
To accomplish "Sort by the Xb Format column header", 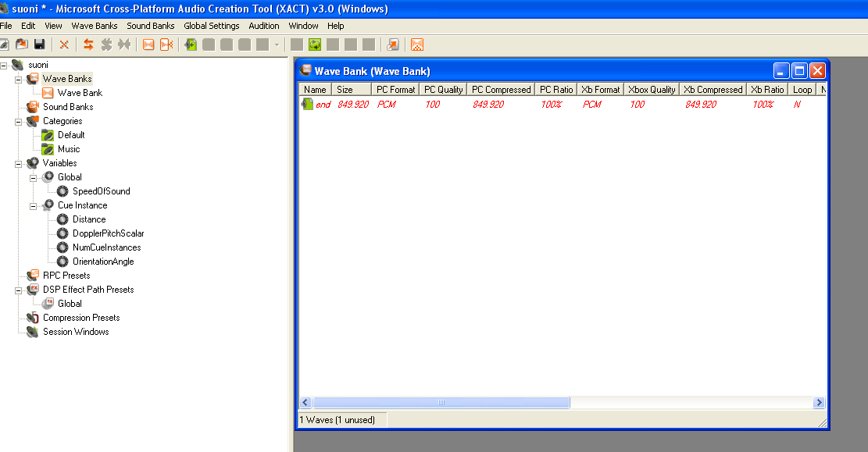I will pyautogui.click(x=601, y=90).
